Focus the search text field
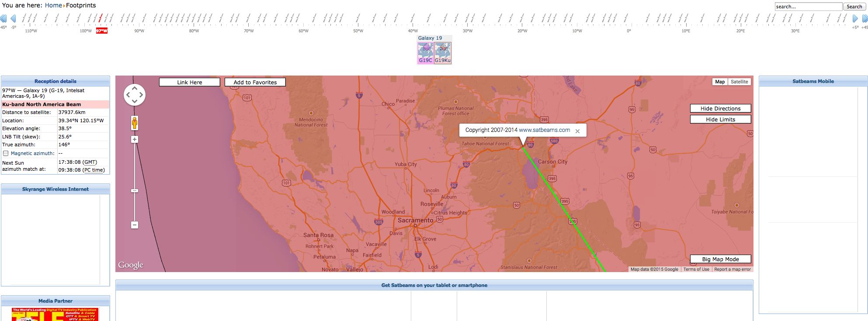Viewport: 868px width, 321px height. [808, 7]
